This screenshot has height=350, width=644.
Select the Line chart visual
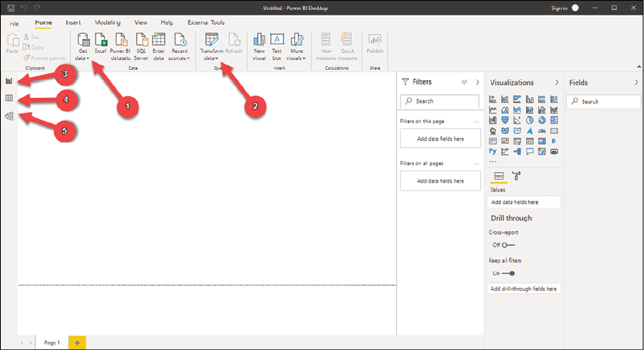pos(493,110)
